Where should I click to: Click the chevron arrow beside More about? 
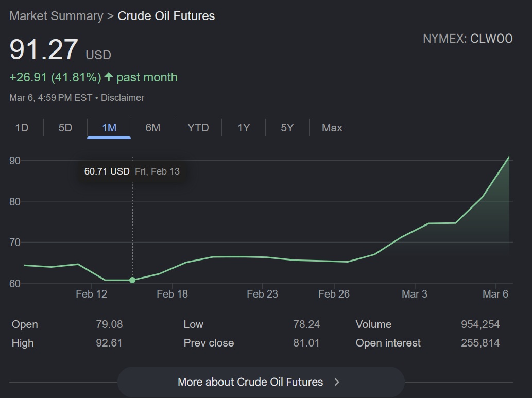[x=337, y=382]
